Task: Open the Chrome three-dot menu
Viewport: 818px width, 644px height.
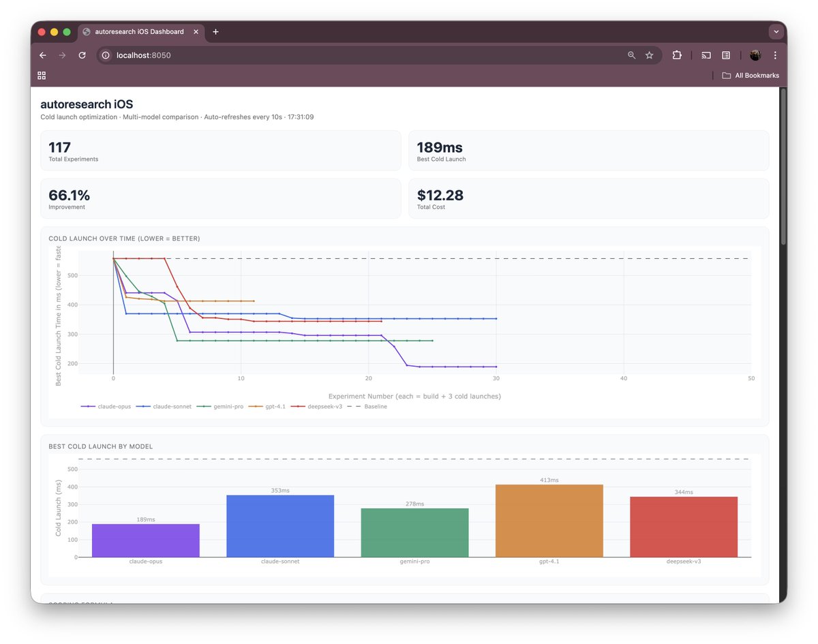Action: 775,55
